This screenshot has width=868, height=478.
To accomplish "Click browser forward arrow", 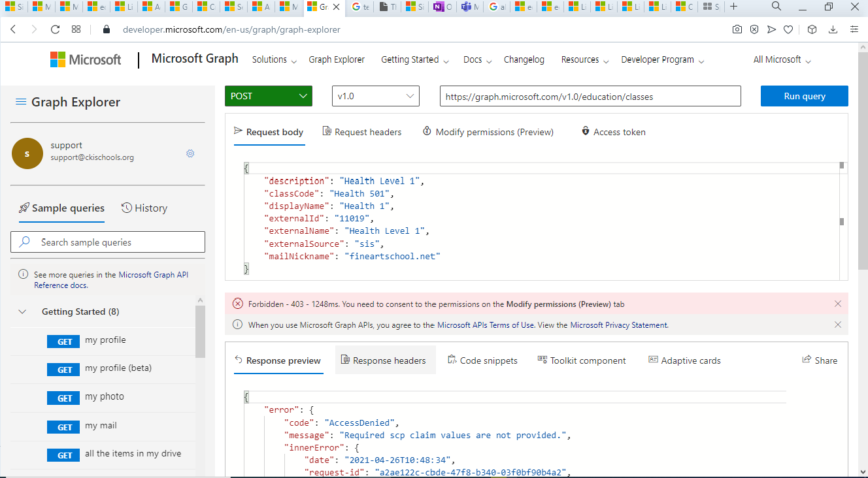I will pos(34,29).
